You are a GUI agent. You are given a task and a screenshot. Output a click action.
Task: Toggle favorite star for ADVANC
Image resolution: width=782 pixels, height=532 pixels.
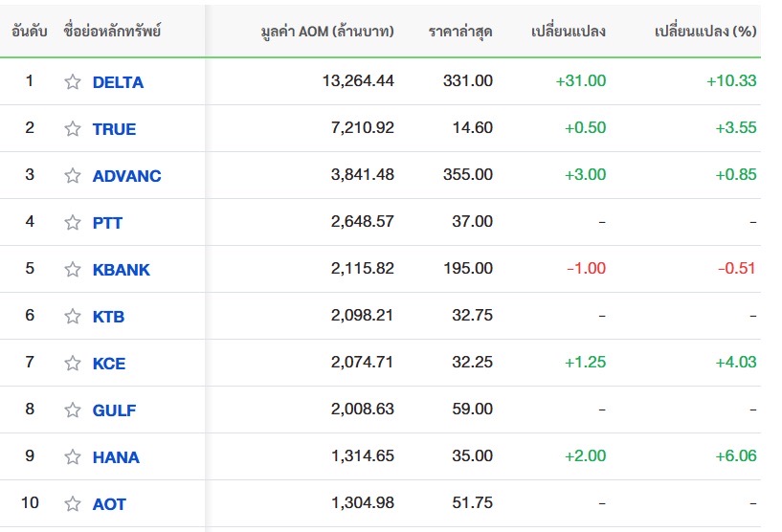tap(73, 175)
